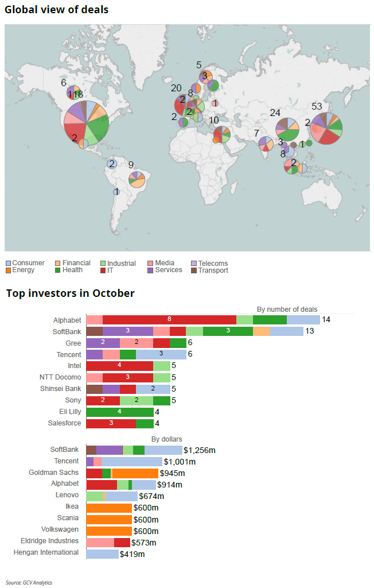Image resolution: width=374 pixels, height=588 pixels.
Task: Select the Brazil pie chart labeled 9
Action: point(137,179)
